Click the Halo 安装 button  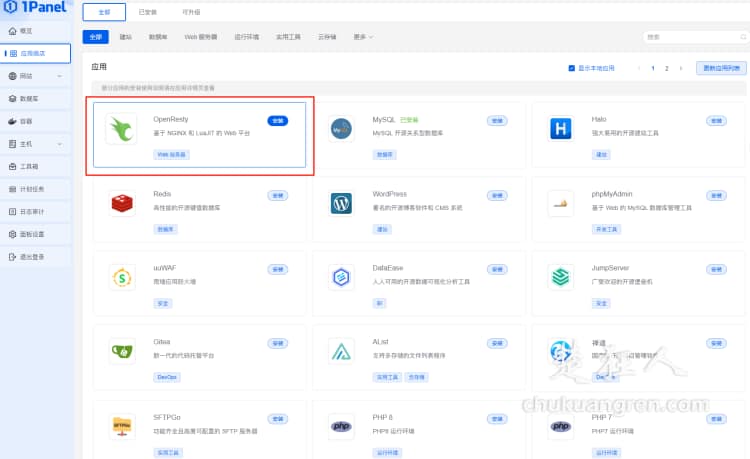717,121
